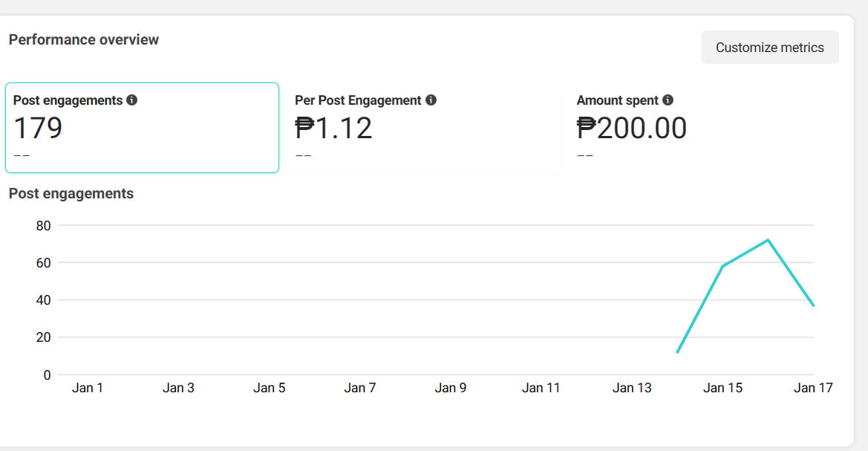Viewport: 868px width, 451px height.
Task: Click info icon beside Post engagements label
Action: (x=132, y=100)
